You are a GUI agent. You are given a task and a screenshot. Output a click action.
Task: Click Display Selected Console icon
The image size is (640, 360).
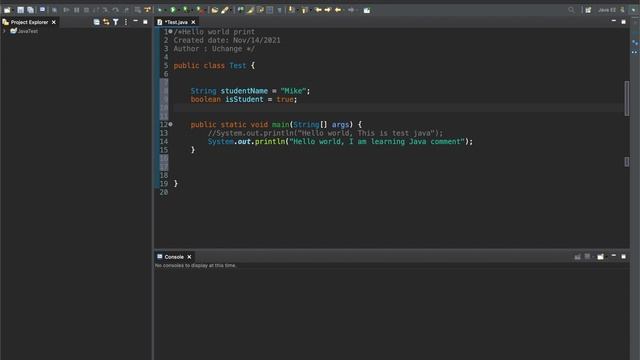587,256
